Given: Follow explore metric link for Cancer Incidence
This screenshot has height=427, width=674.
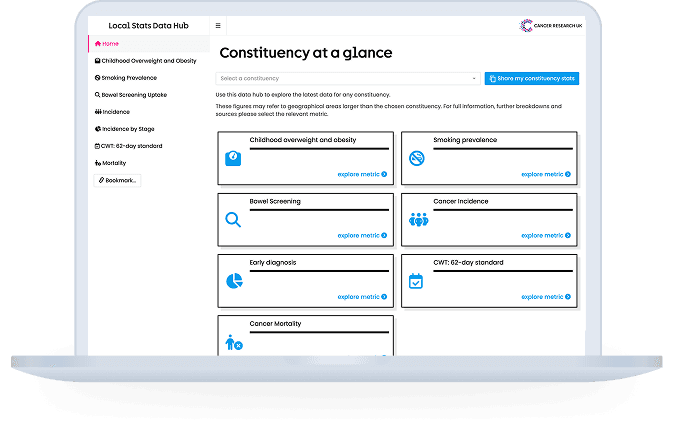Looking at the screenshot, I should tap(546, 235).
